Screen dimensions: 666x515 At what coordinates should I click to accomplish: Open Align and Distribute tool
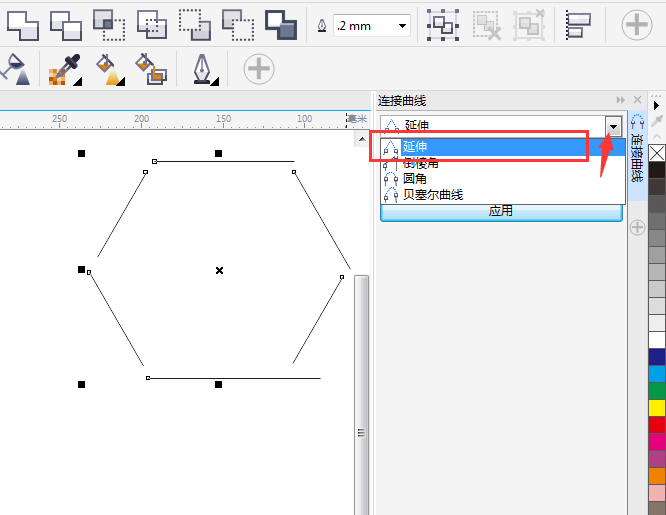tap(579, 24)
